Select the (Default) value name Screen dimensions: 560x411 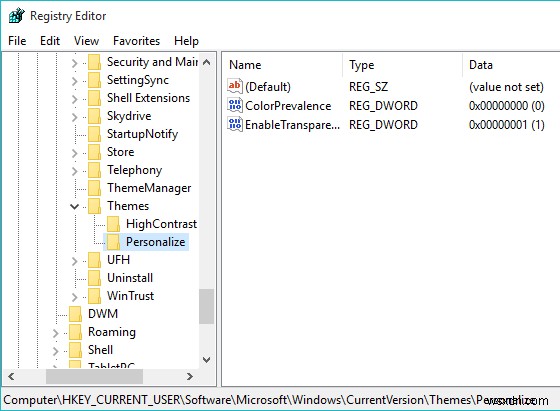point(268,87)
